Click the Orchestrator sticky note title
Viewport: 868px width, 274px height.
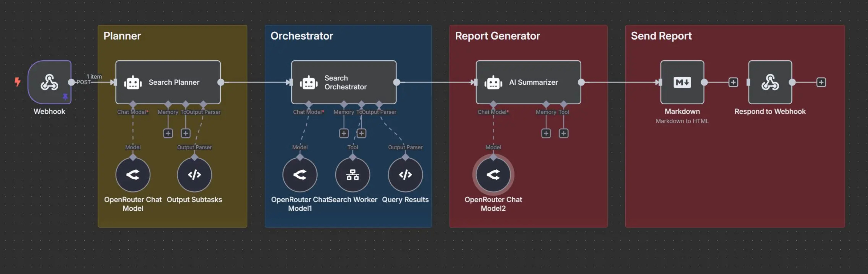pos(302,36)
